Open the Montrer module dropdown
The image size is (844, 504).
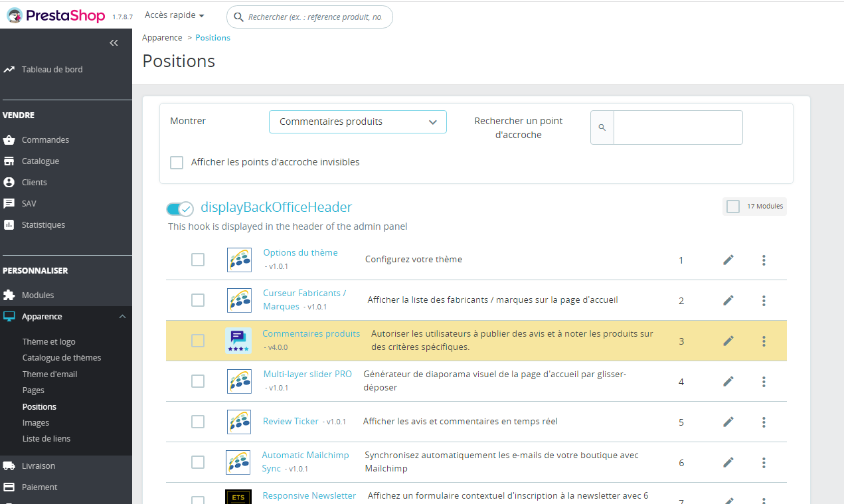tap(358, 122)
